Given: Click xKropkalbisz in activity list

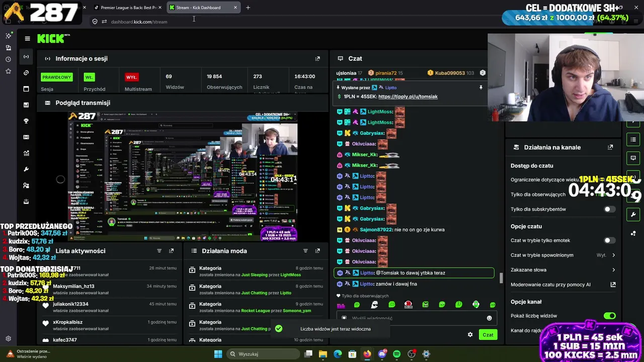Looking at the screenshot, I should tap(67, 322).
